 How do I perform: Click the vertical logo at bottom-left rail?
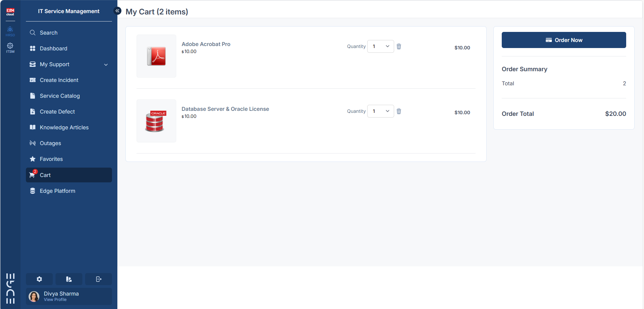[10, 289]
